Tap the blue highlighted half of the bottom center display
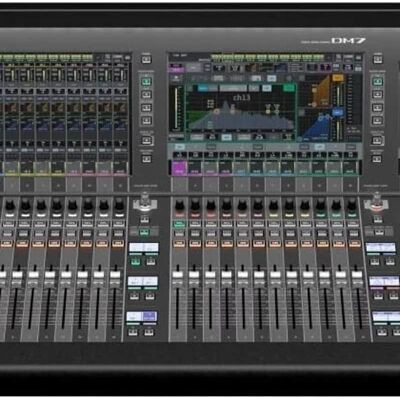Screen dimensions: 400x400 (150, 316)
